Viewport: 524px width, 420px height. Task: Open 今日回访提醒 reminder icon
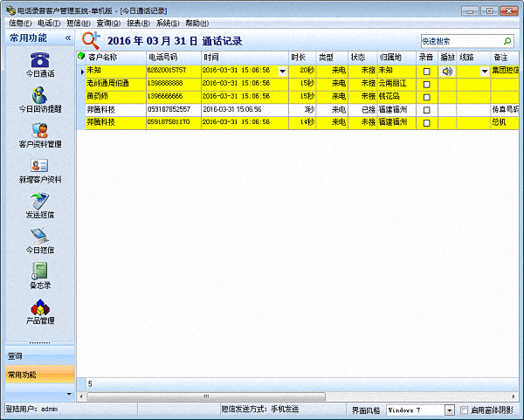tap(38, 95)
